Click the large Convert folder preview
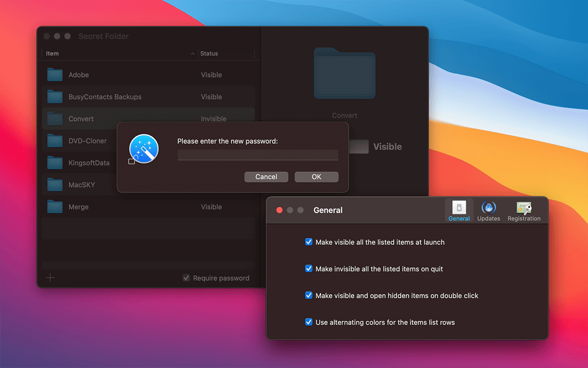This screenshot has width=588, height=368. coord(344,73)
